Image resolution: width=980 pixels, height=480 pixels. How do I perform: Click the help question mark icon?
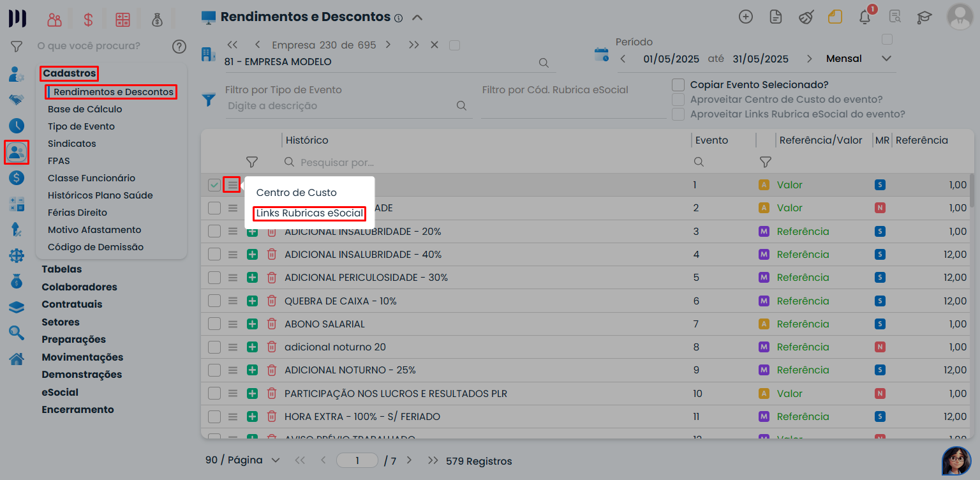pos(179,46)
